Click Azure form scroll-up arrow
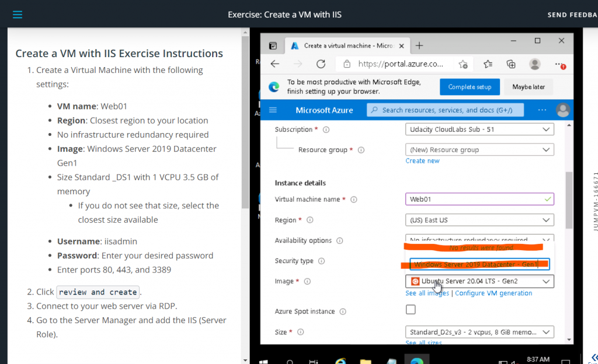 [569, 125]
